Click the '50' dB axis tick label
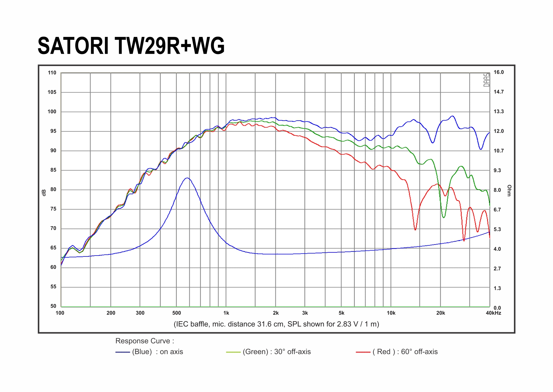 pos(53,306)
